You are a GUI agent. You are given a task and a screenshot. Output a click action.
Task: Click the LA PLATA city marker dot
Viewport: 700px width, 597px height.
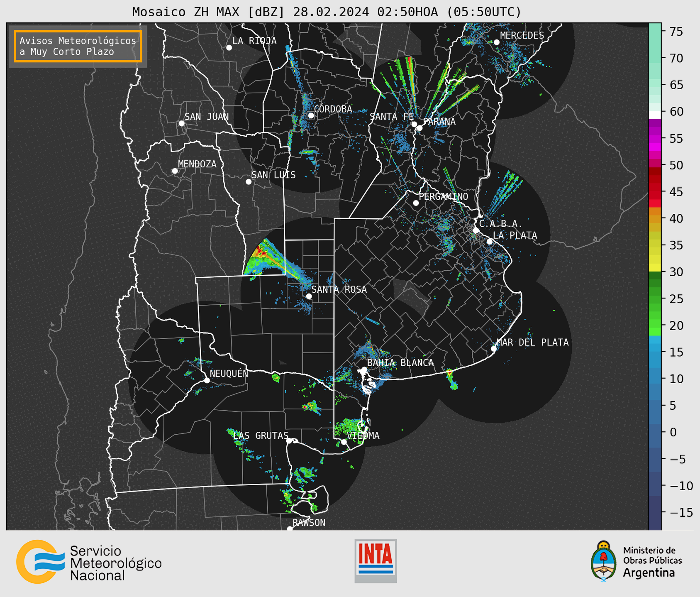click(490, 242)
